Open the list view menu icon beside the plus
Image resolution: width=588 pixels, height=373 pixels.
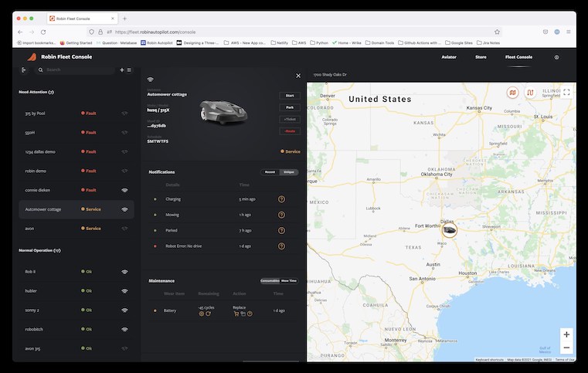[129, 70]
